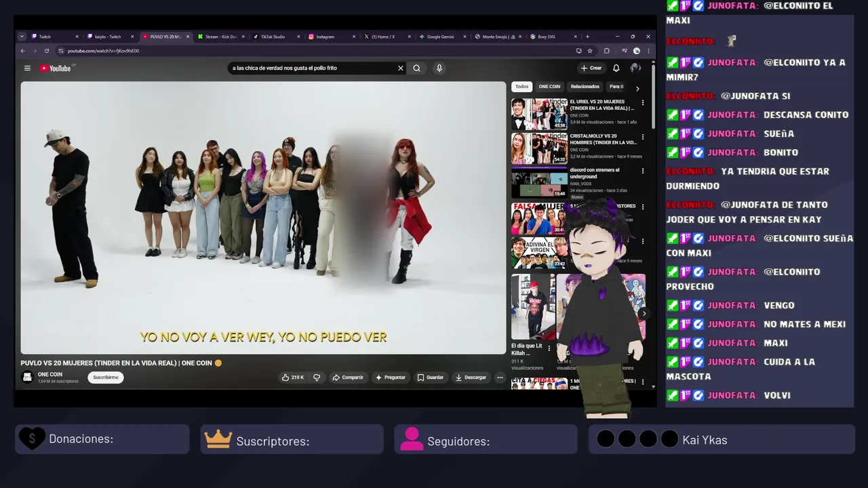Click the YouTube page vertical scrollbar

pos(653,95)
